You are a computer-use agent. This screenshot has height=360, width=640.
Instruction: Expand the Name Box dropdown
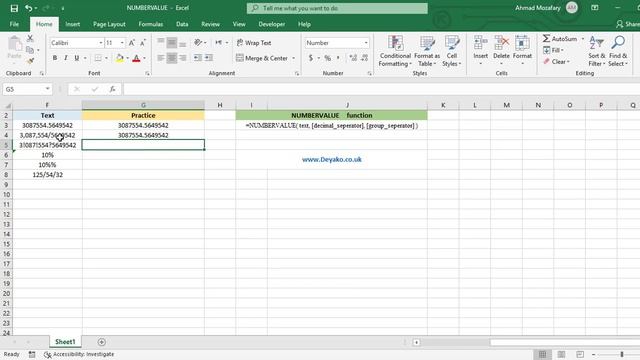48,89
